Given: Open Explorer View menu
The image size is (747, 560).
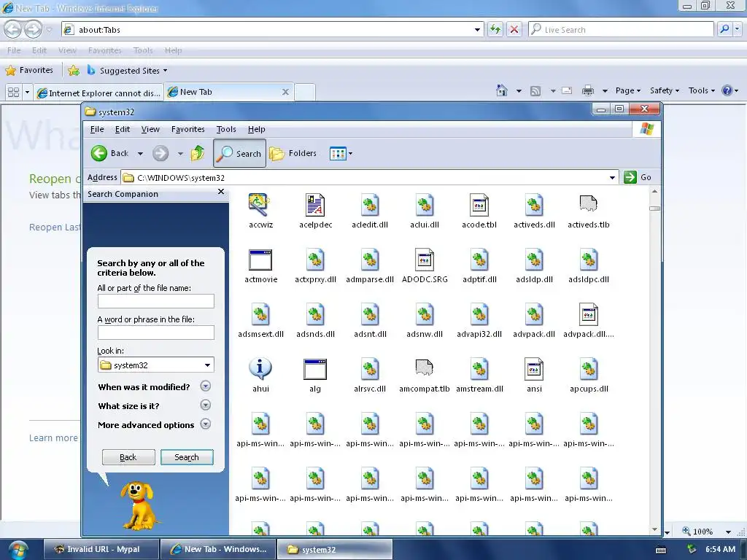Looking at the screenshot, I should coord(150,129).
